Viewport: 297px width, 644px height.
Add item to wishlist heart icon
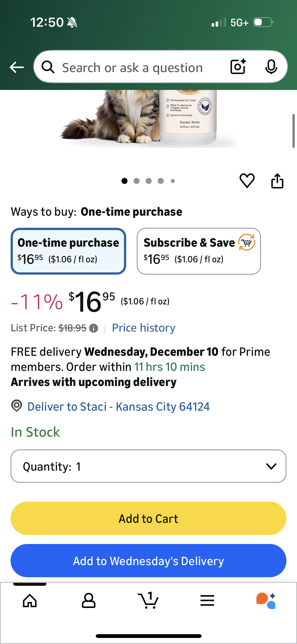pyautogui.click(x=247, y=181)
